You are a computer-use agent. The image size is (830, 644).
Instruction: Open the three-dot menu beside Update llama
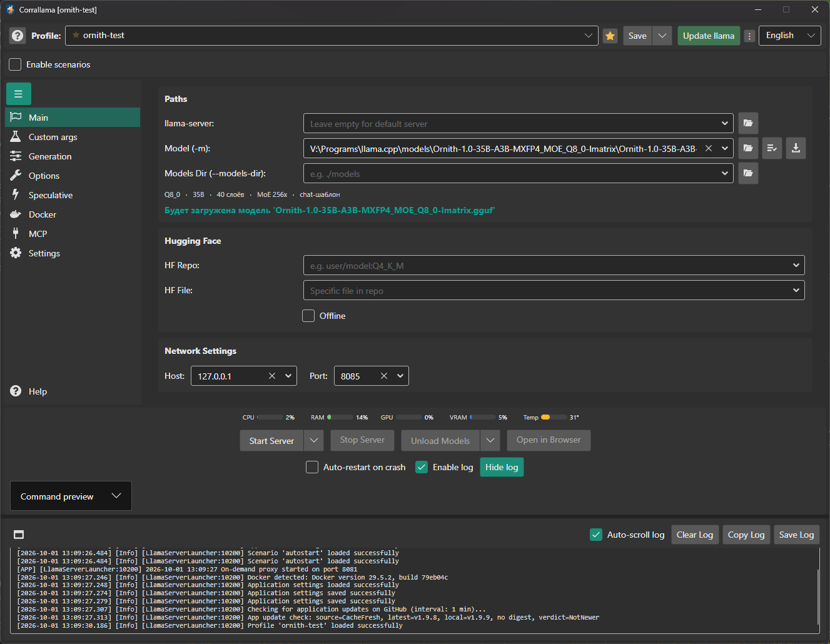[x=749, y=36]
